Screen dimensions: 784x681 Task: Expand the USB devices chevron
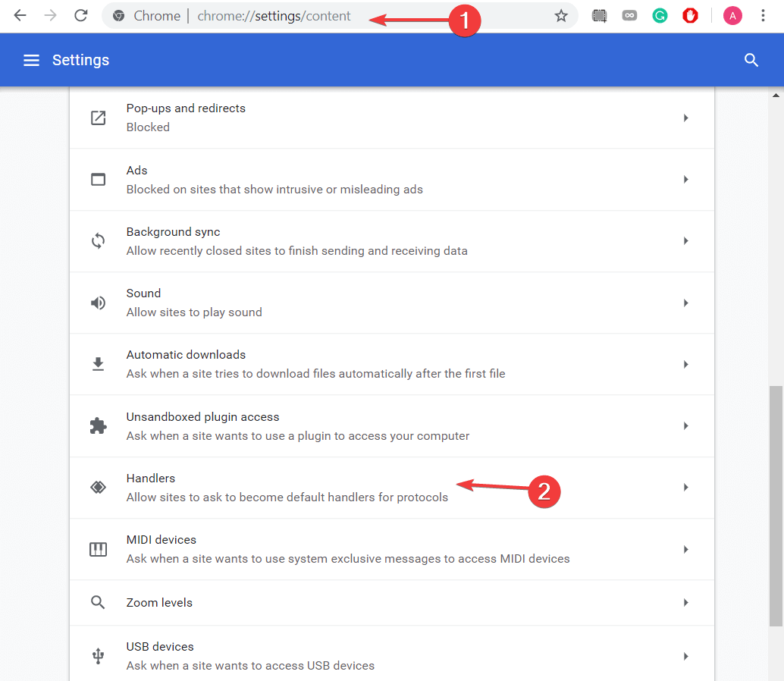tap(686, 656)
